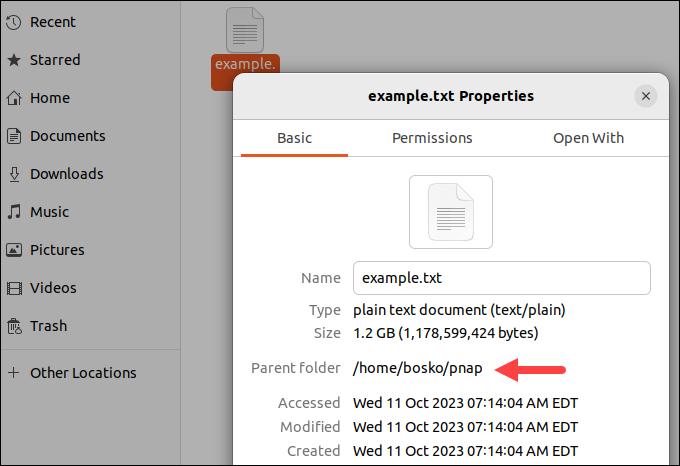This screenshot has height=466, width=680.
Task: Select the example.txt file thumbnail
Action: click(x=245, y=32)
